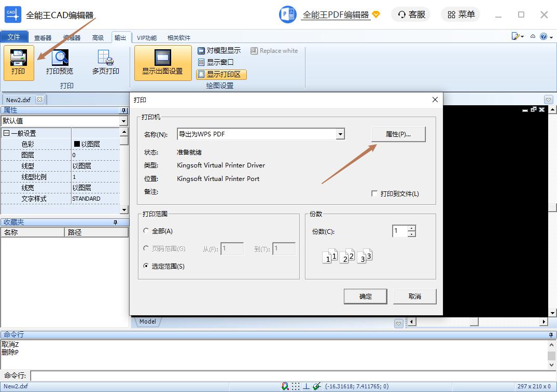
Task: Switch to the Viewer (查看器) ribbon tab
Action: tap(43, 37)
